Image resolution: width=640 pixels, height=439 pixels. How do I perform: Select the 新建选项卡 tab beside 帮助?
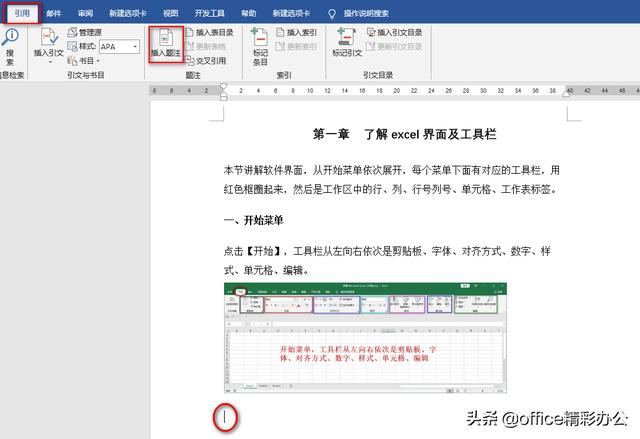pyautogui.click(x=291, y=13)
